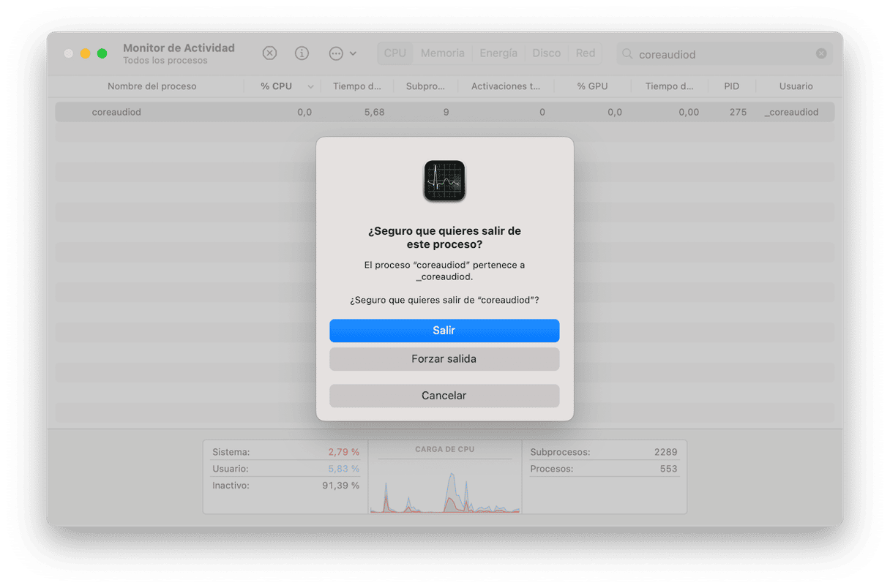The image size is (890, 588).
Task: Switch to the Red tab
Action: 586,53
